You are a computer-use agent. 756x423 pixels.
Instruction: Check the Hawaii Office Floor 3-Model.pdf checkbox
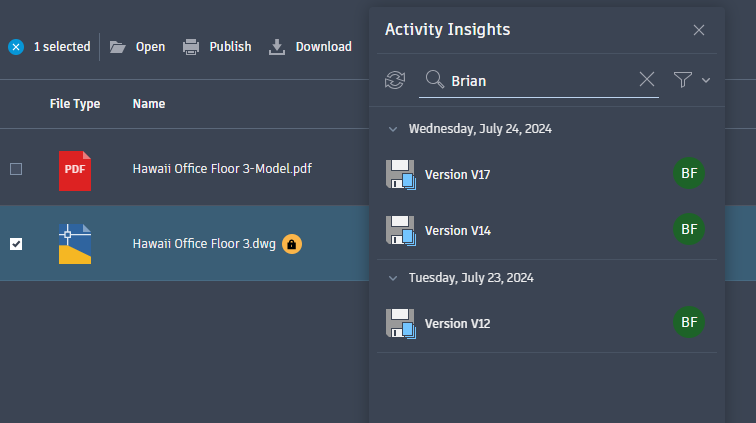[x=16, y=169]
